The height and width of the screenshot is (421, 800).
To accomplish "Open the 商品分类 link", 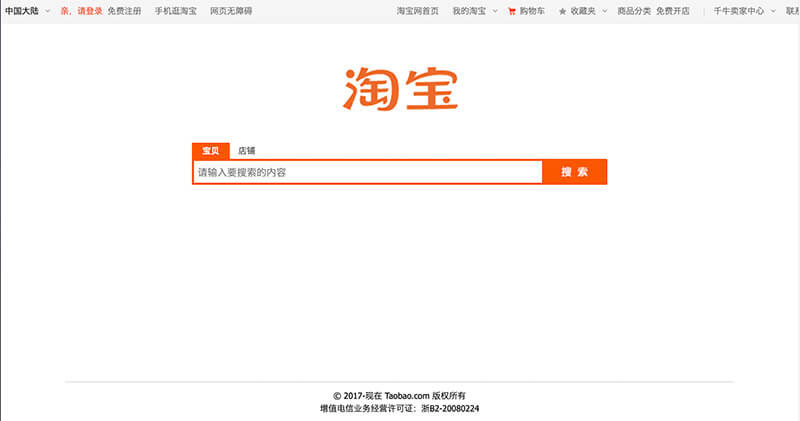I will (x=634, y=11).
